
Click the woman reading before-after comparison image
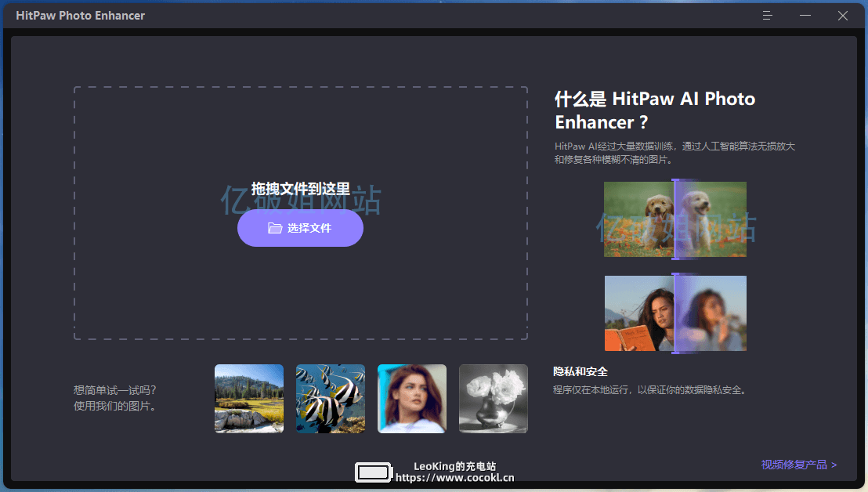675,313
